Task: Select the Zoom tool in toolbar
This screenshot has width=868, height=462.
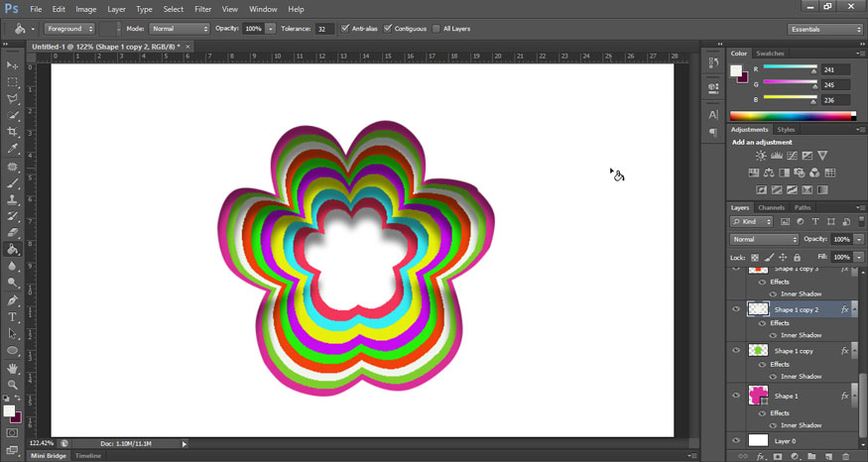Action: (13, 385)
